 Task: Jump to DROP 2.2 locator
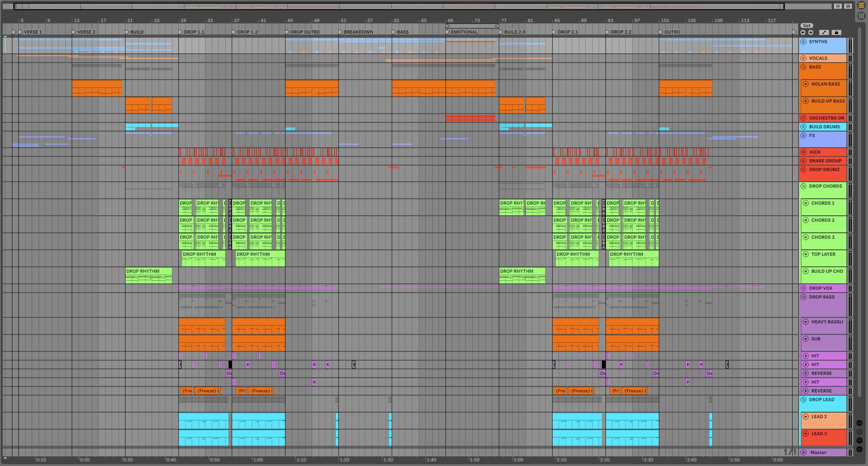tap(619, 32)
